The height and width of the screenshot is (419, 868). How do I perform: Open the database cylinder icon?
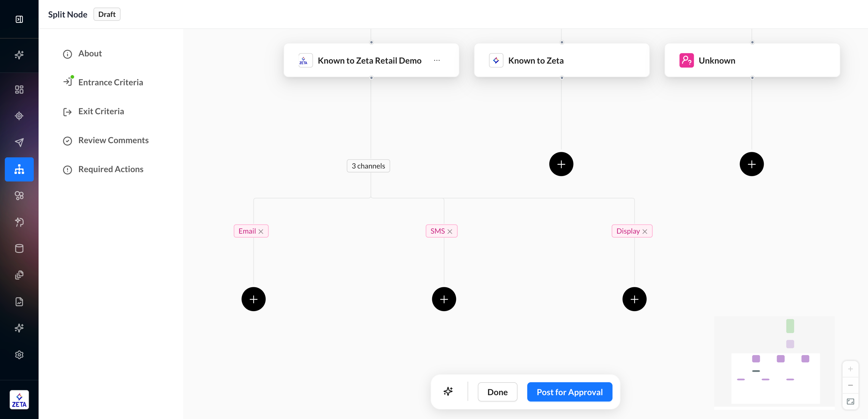click(x=19, y=248)
